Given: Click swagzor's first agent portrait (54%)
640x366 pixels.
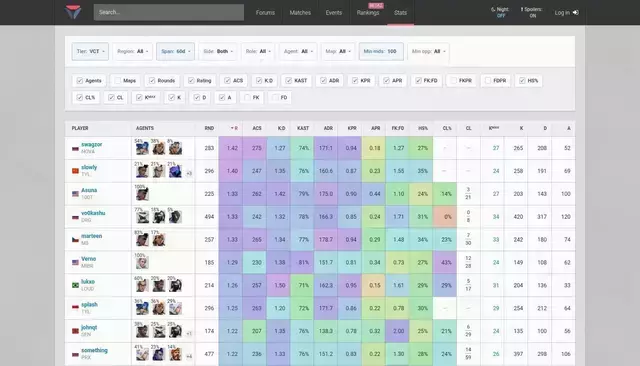Looking at the screenshot, I should 142,148.
